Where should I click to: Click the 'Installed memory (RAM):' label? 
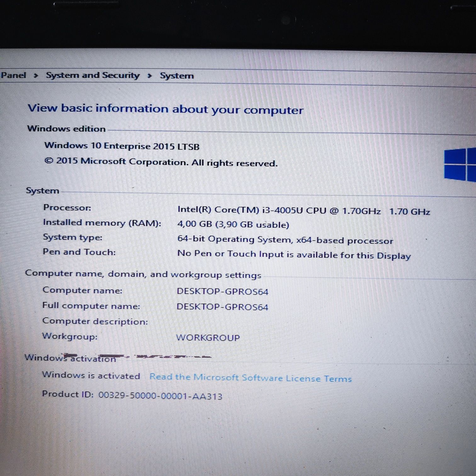tap(102, 223)
